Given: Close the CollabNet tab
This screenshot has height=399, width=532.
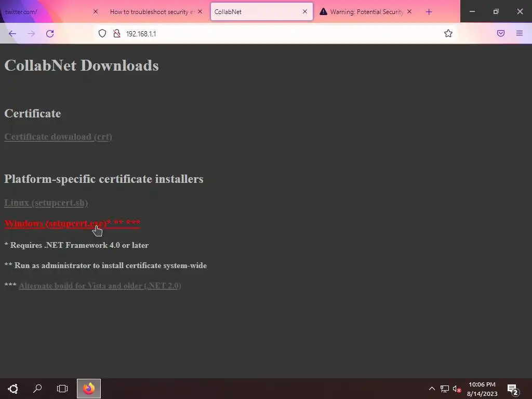Looking at the screenshot, I should [304, 11].
